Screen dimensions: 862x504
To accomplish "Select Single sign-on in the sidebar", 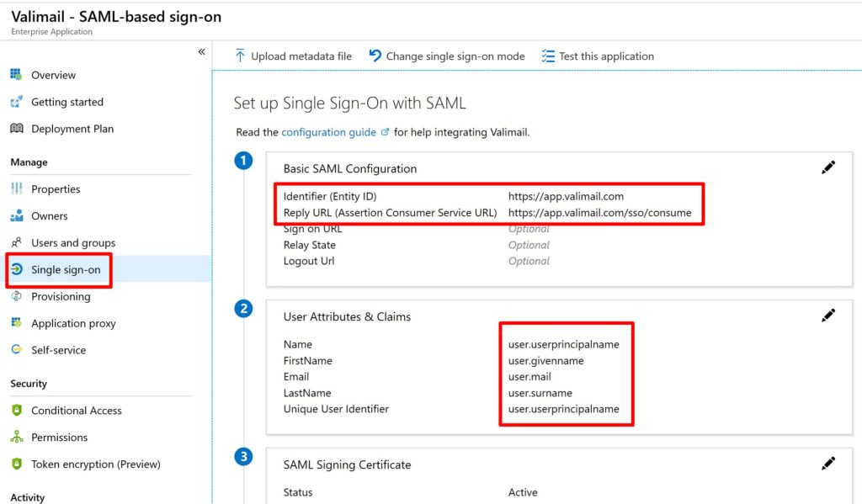I will [x=65, y=270].
